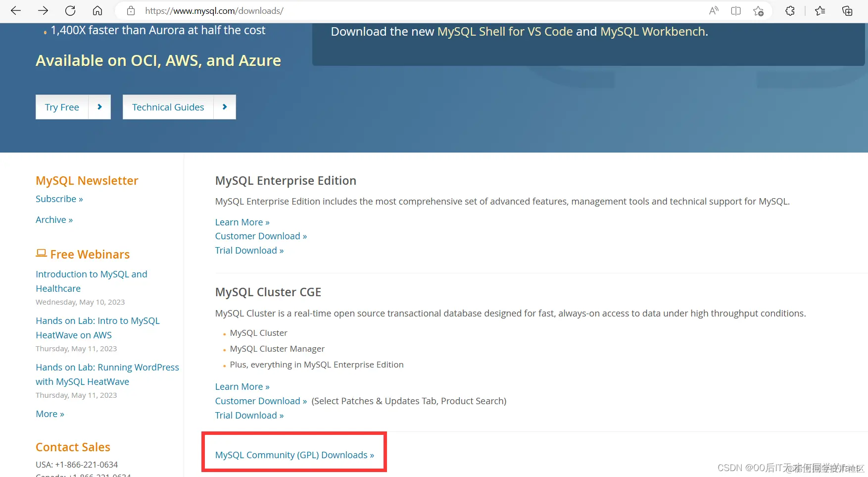Open Hands on Lab: Running WordPress webinar

point(107,374)
